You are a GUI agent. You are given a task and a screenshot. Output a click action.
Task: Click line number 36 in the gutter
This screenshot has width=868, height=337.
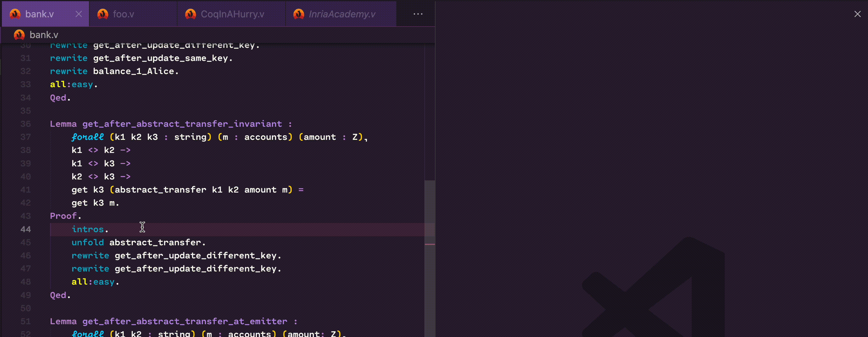pos(26,124)
